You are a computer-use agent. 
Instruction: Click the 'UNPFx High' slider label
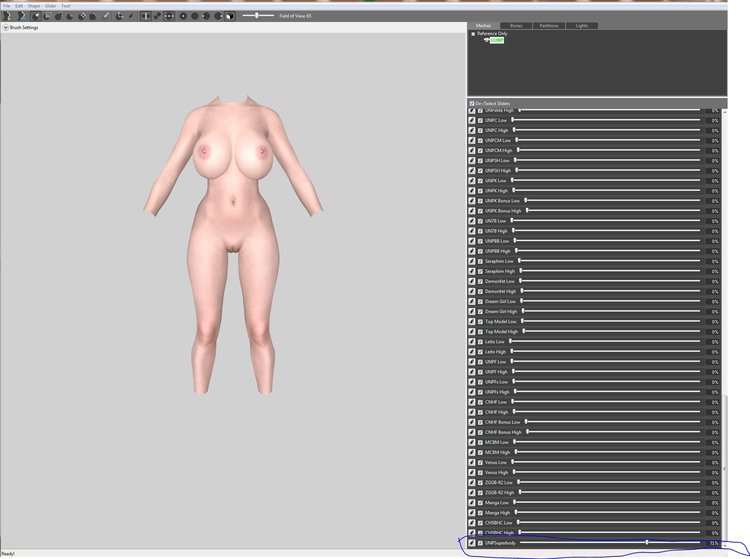coord(497,392)
